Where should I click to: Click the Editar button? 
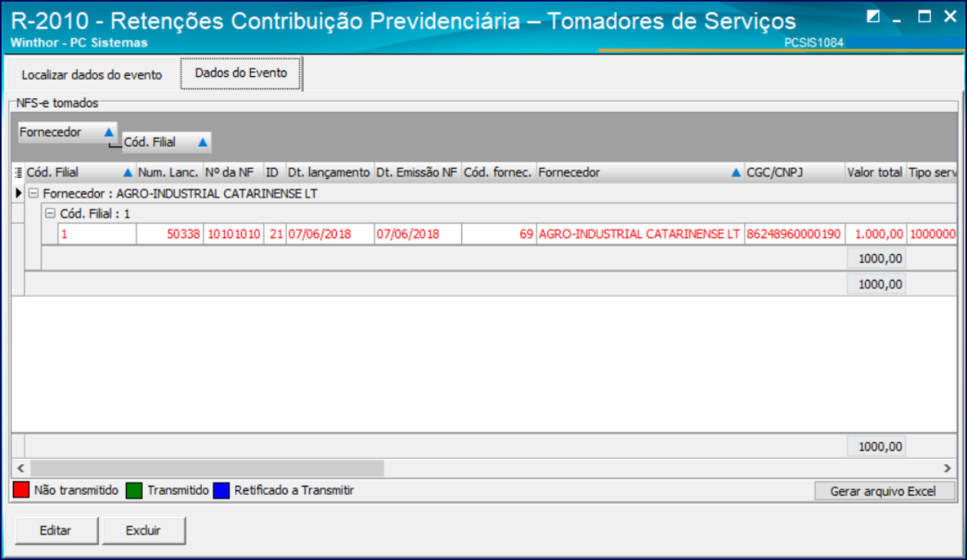point(55,530)
